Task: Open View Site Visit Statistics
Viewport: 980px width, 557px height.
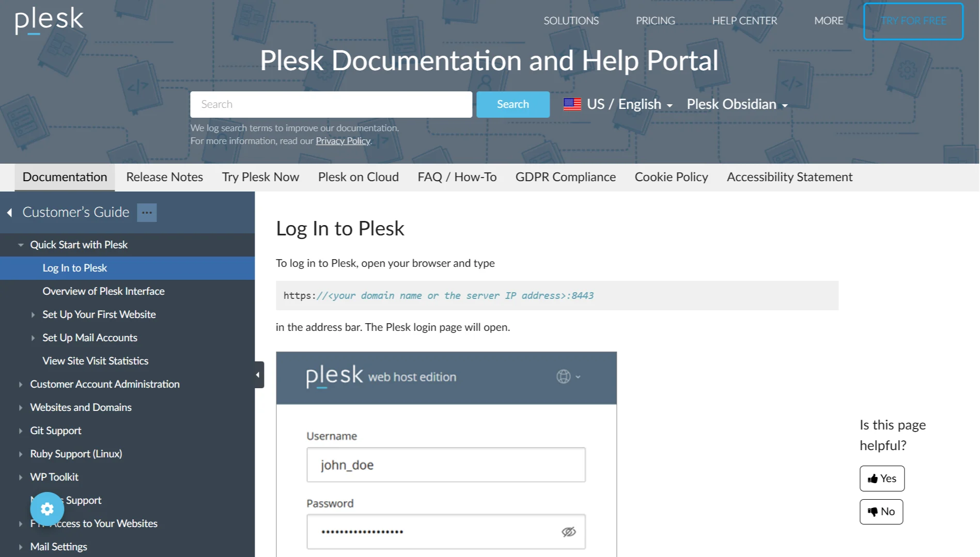Action: click(95, 361)
